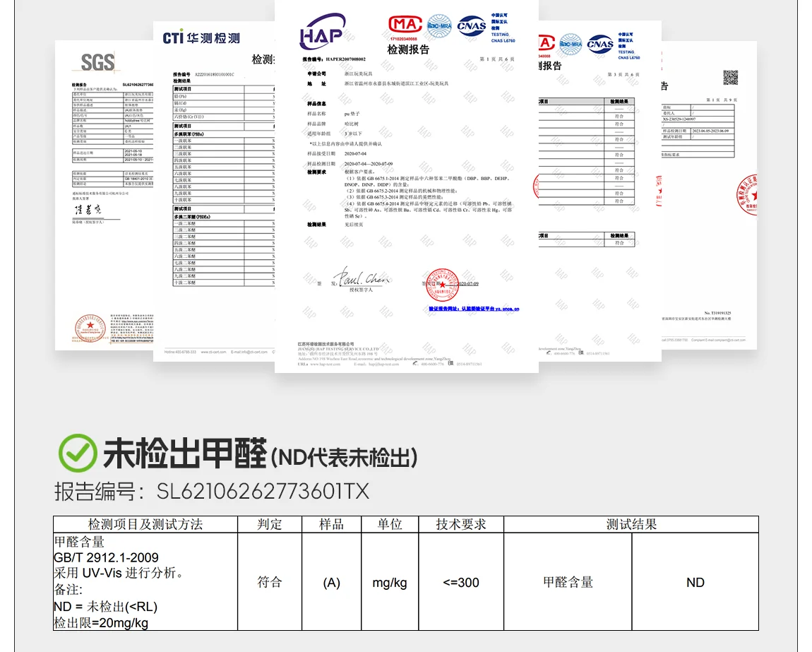Click the 采用 UV-Vis 进行分析 line
The width and height of the screenshot is (812, 652).
[119, 573]
